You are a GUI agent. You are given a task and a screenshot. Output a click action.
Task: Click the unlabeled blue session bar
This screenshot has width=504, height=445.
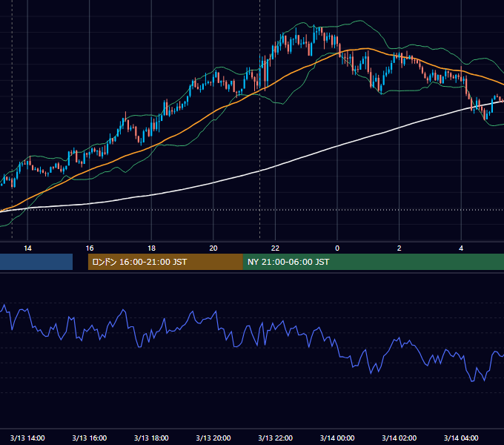(x=36, y=262)
